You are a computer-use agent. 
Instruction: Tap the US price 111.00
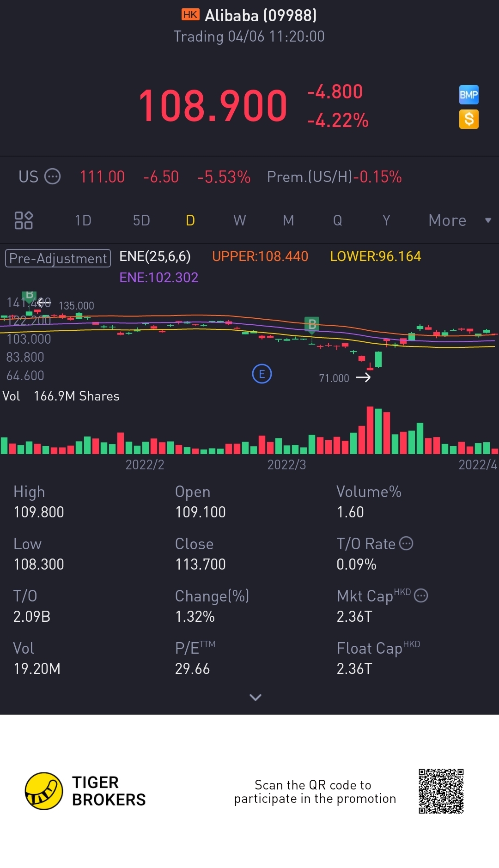(102, 177)
